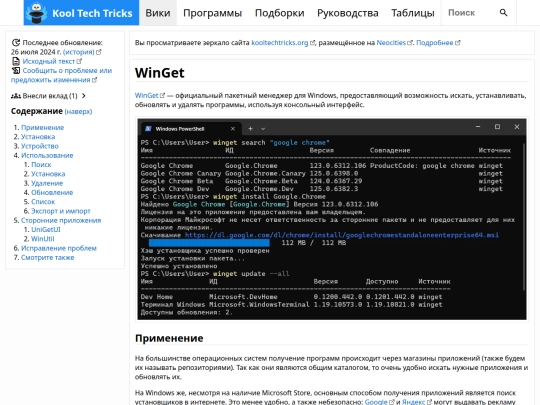The height and width of the screenshot is (405, 540).
Task: Open the Neocities link
Action: pos(391,43)
